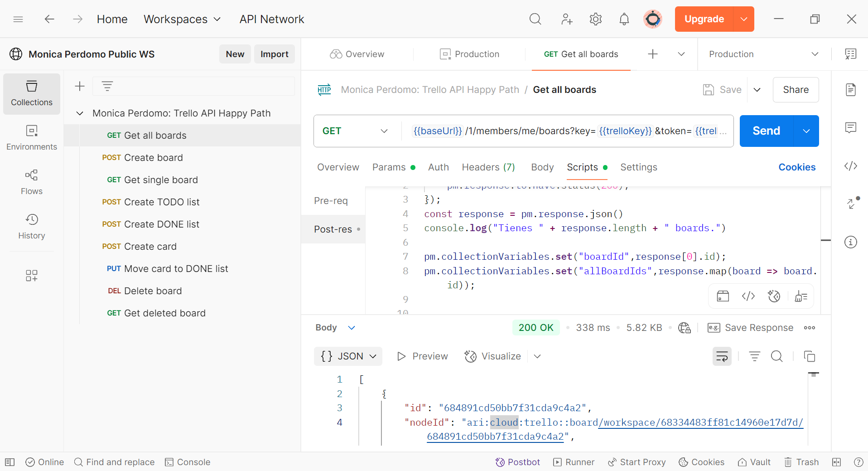Open the comments panel icon
The width and height of the screenshot is (868, 471).
(x=851, y=128)
